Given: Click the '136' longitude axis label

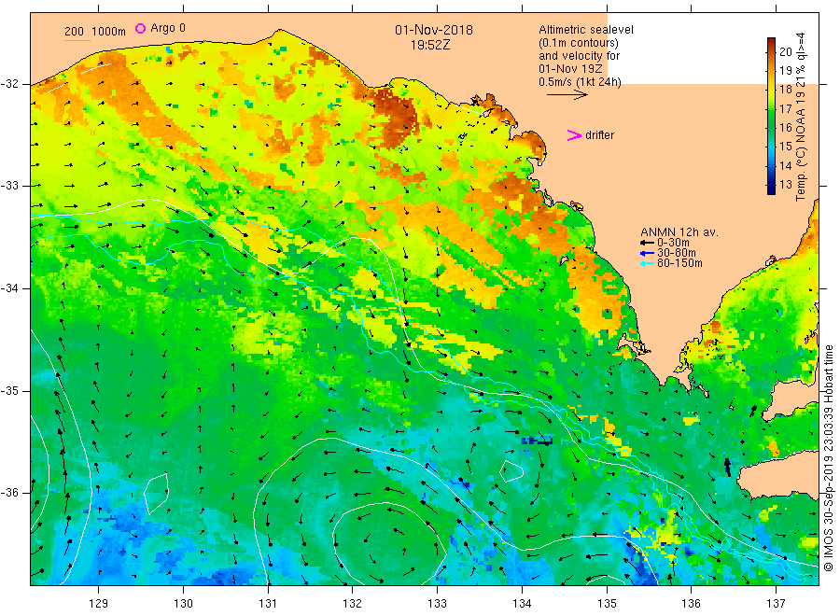Looking at the screenshot, I should pyautogui.click(x=691, y=604).
